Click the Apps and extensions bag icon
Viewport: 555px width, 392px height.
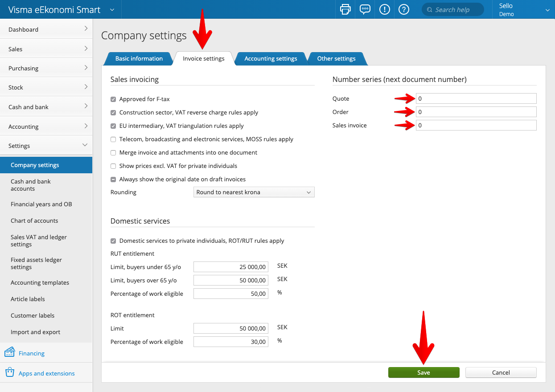[10, 373]
